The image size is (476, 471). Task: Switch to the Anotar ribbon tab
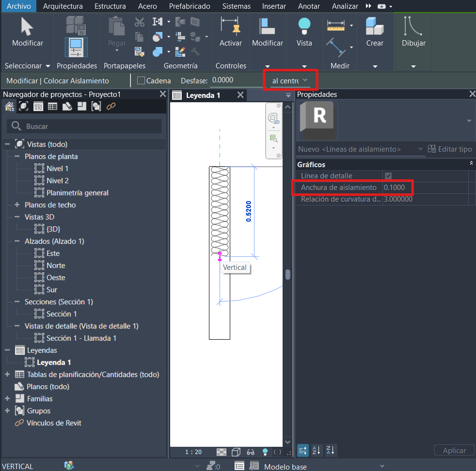309,6
